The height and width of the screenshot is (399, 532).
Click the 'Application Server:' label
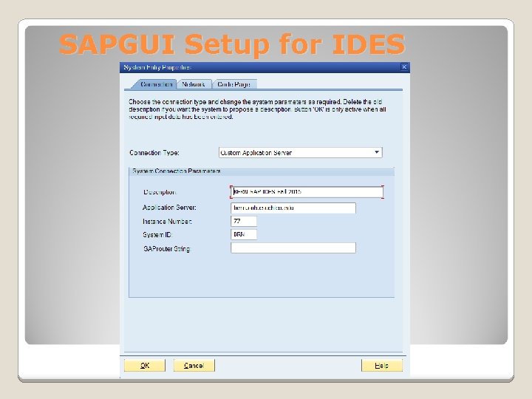tap(169, 208)
